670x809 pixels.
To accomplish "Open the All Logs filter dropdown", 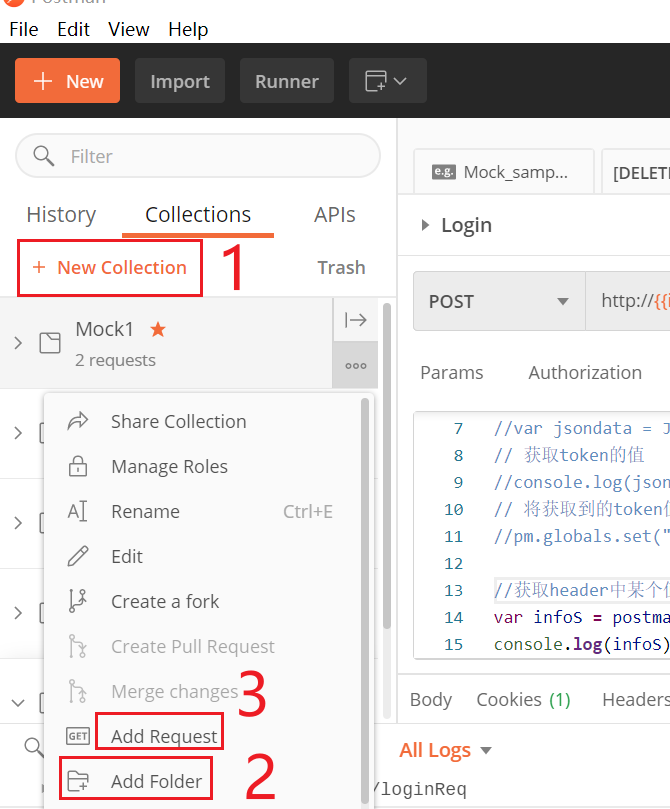I will pyautogui.click(x=445, y=750).
